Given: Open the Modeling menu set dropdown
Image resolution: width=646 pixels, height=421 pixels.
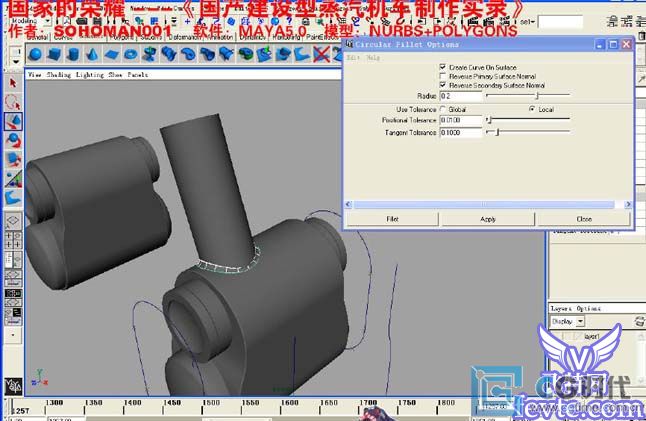Looking at the screenshot, I should pyautogui.click(x=47, y=21).
